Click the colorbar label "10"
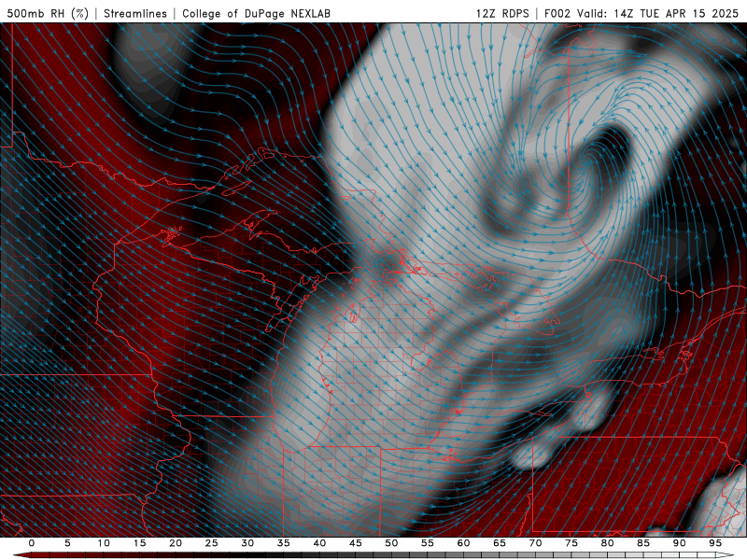 point(104,543)
